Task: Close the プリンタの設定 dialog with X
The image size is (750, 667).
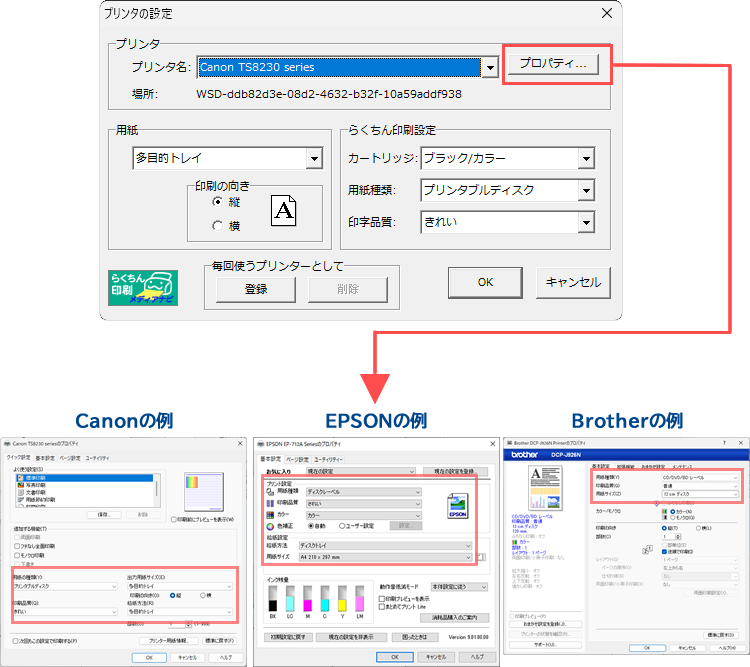Action: (x=607, y=13)
